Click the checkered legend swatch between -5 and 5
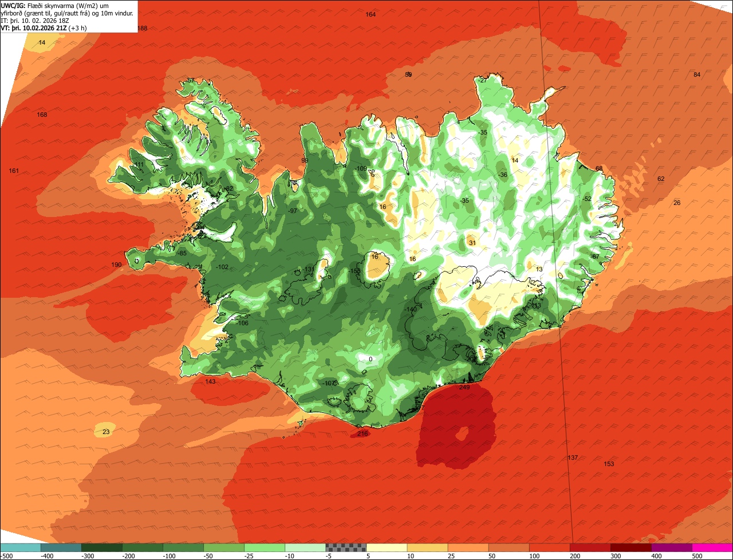Image resolution: width=733 pixels, height=560 pixels. pyautogui.click(x=346, y=547)
